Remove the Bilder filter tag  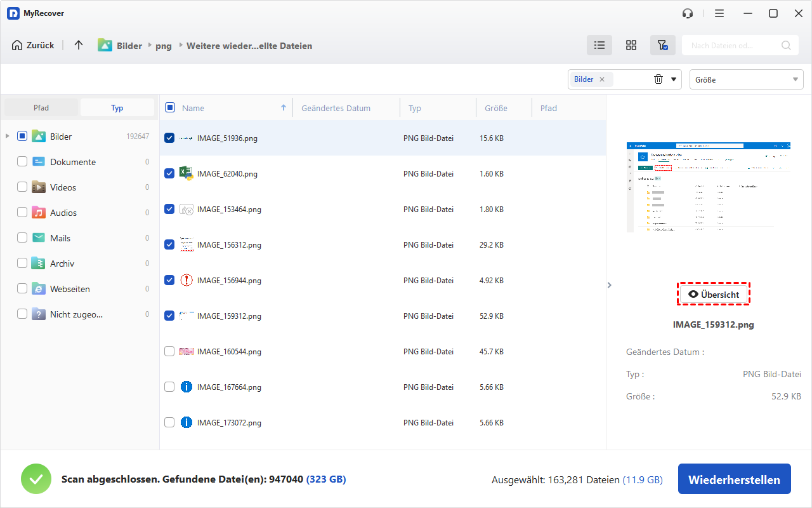(x=602, y=79)
